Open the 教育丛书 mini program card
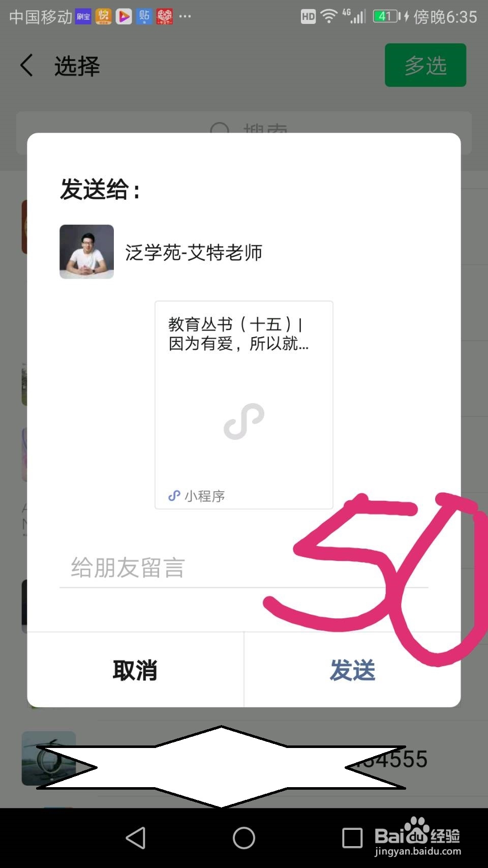The height and width of the screenshot is (868, 488). pyautogui.click(x=244, y=405)
